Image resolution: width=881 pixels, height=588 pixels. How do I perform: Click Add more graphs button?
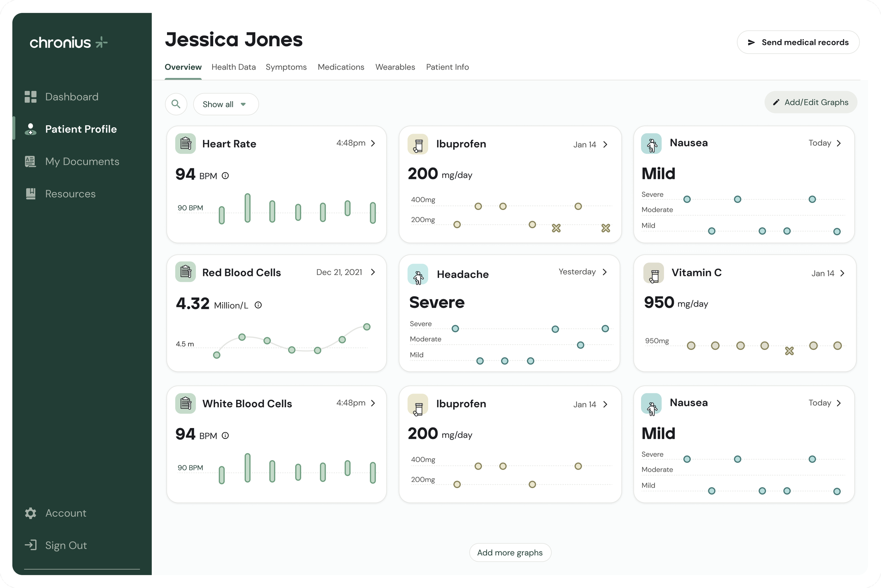(x=510, y=552)
